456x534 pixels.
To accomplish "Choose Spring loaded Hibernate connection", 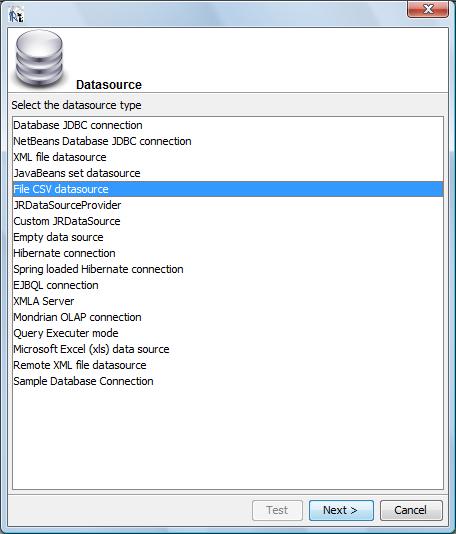I will point(228,269).
